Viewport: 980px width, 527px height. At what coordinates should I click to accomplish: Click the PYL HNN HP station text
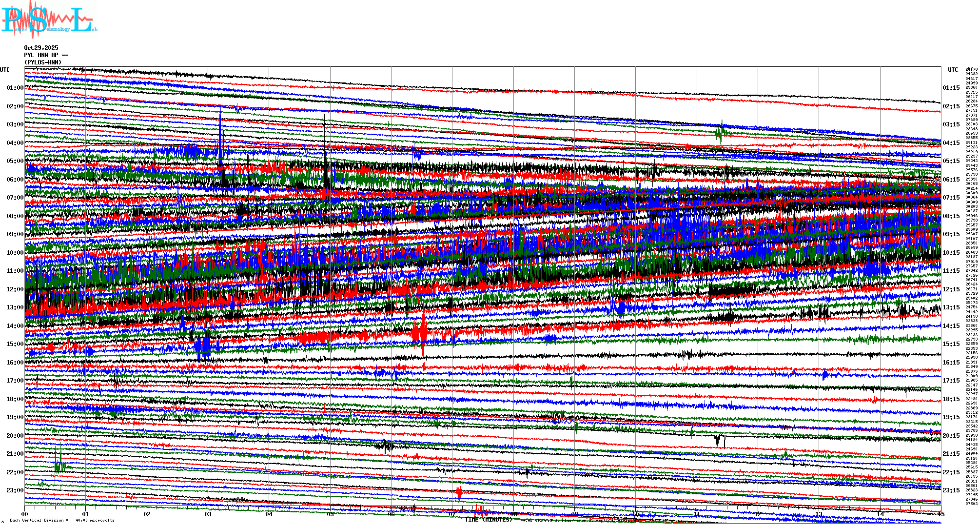[44, 55]
